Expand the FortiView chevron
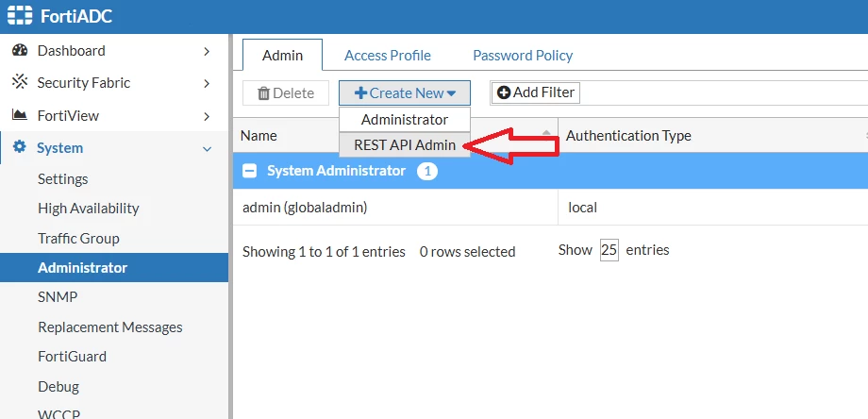868x419 pixels. 207,116
